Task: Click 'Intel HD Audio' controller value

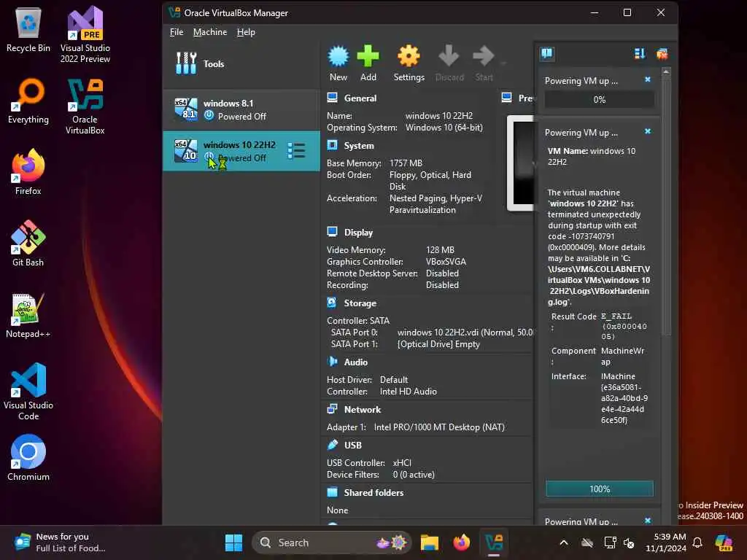Action: pos(408,391)
